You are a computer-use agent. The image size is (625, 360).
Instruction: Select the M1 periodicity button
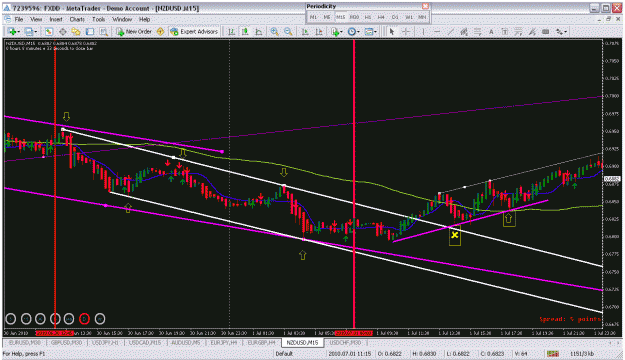313,17
